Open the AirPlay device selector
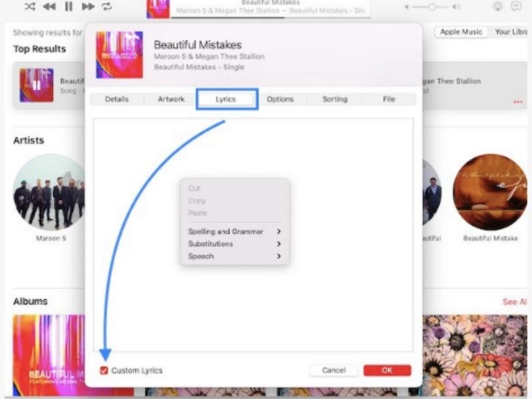The width and height of the screenshot is (532, 399). coord(497,7)
